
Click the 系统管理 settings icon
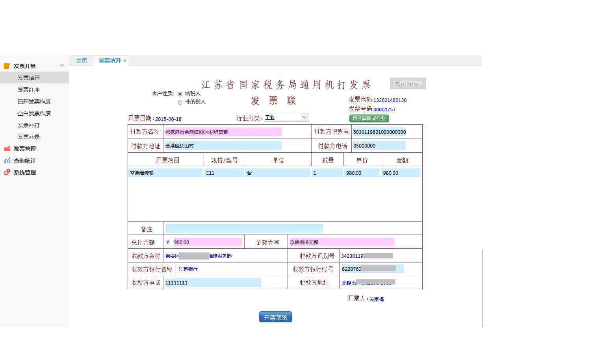click(x=7, y=172)
